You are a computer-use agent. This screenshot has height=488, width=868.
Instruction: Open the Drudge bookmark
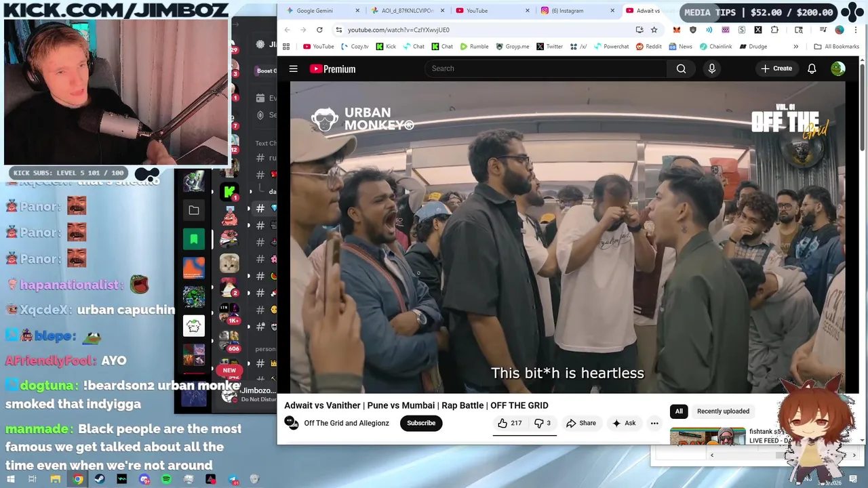(x=753, y=47)
